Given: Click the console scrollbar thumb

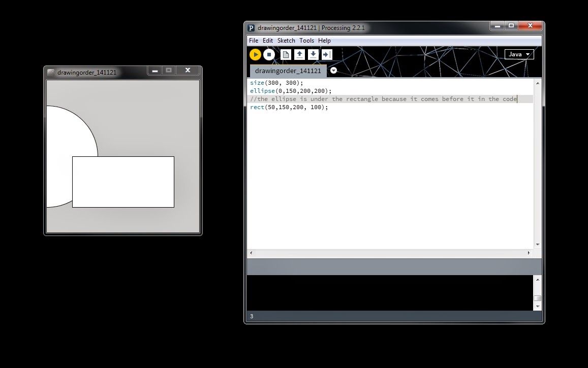Looking at the screenshot, I should [x=538, y=298].
